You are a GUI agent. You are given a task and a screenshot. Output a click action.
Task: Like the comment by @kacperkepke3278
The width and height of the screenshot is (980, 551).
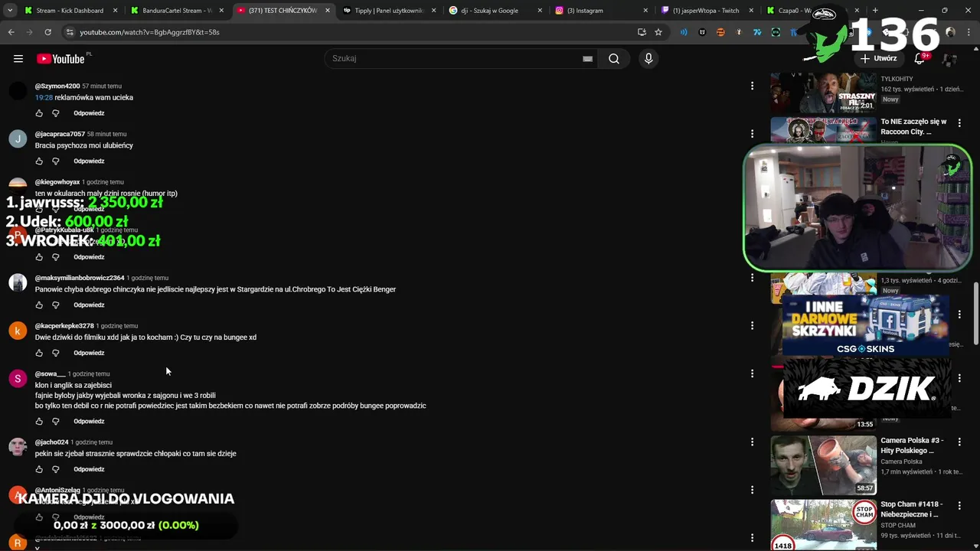[x=39, y=353]
